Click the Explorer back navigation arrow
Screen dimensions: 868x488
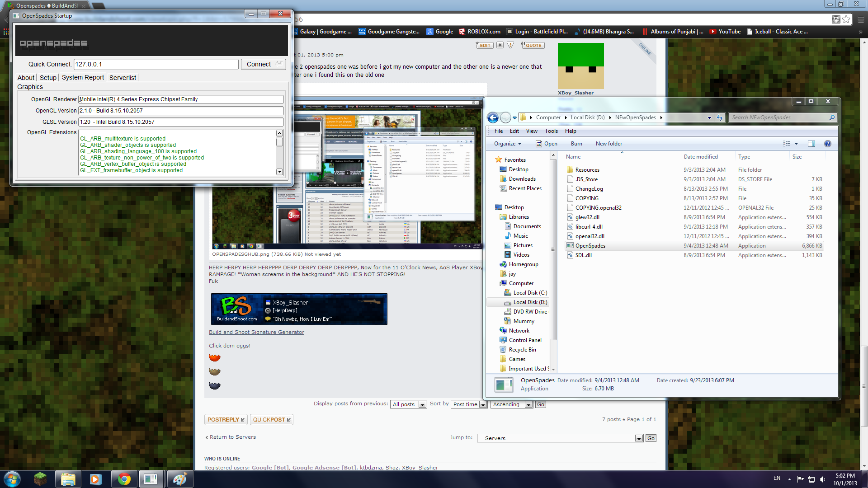(x=493, y=117)
